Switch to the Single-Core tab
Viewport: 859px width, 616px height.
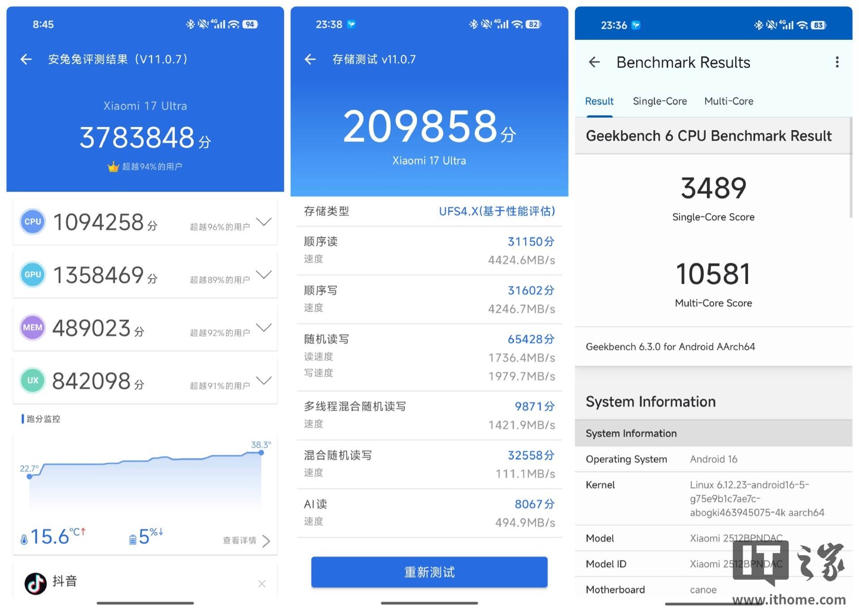pos(659,101)
